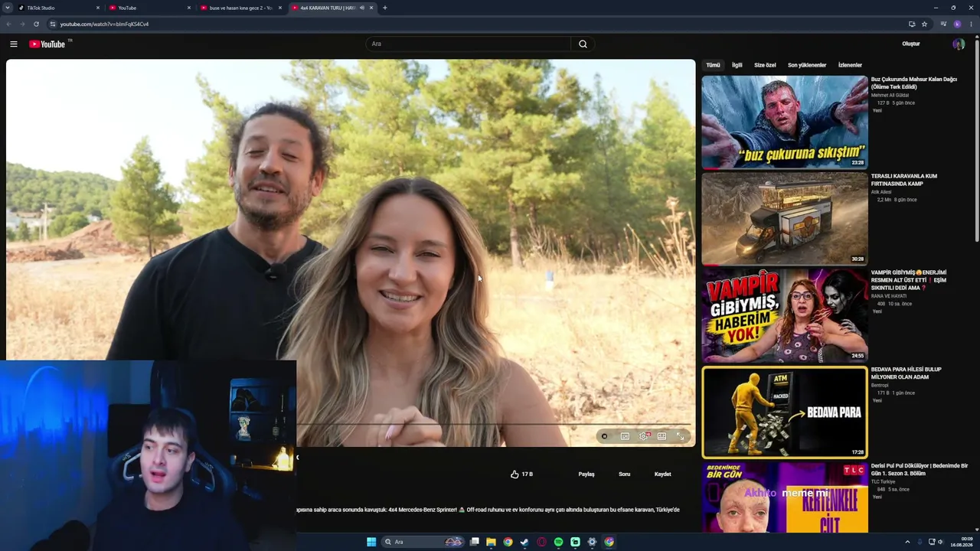This screenshot has height=551, width=980.
Task: Open 'Derisi Pul Pul Dökülüyor' video title
Action: point(920,469)
